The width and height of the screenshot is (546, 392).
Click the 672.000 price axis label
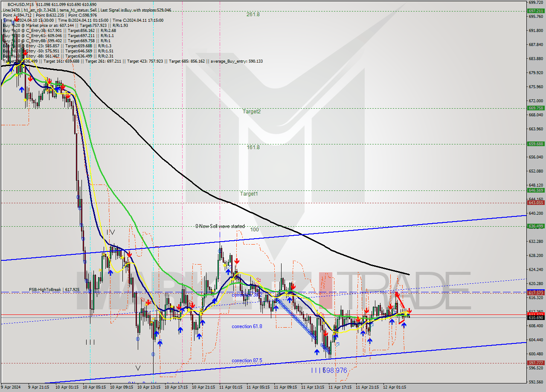(x=535, y=101)
